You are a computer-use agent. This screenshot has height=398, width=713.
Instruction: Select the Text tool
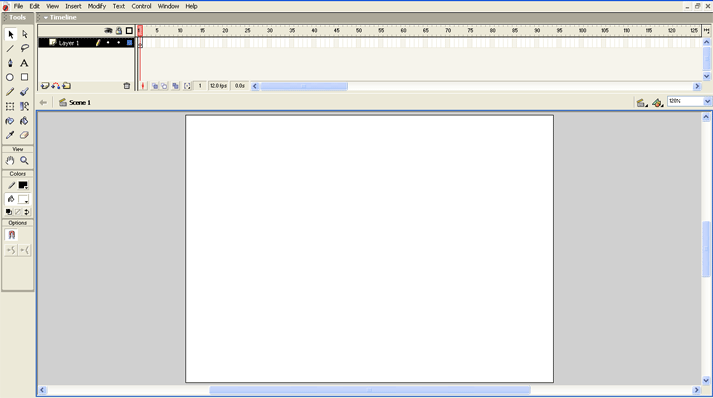pos(24,63)
